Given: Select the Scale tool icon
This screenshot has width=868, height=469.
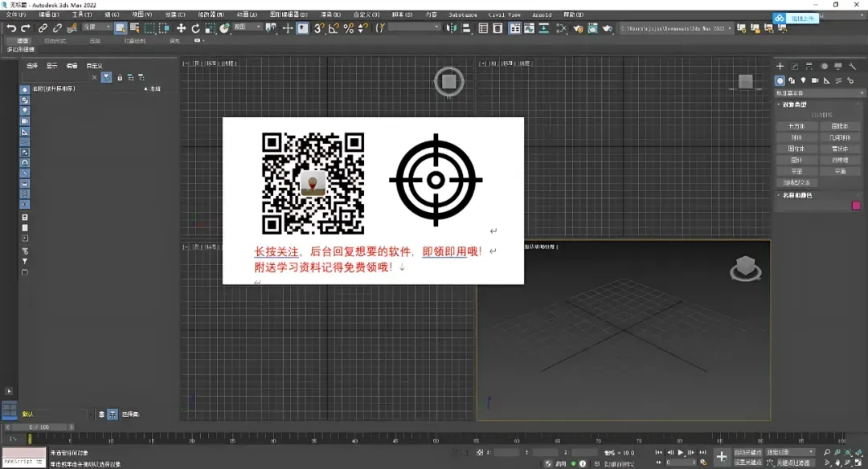Looking at the screenshot, I should click(210, 28).
